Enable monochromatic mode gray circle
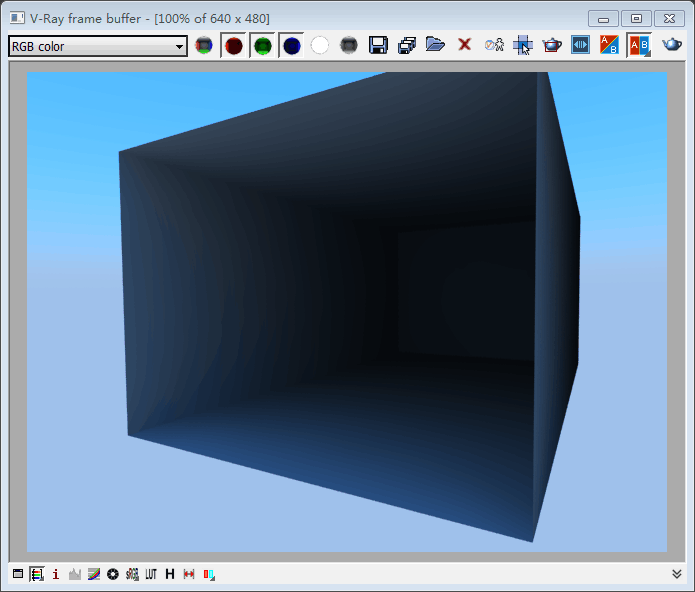The height and width of the screenshot is (592, 695). click(349, 45)
